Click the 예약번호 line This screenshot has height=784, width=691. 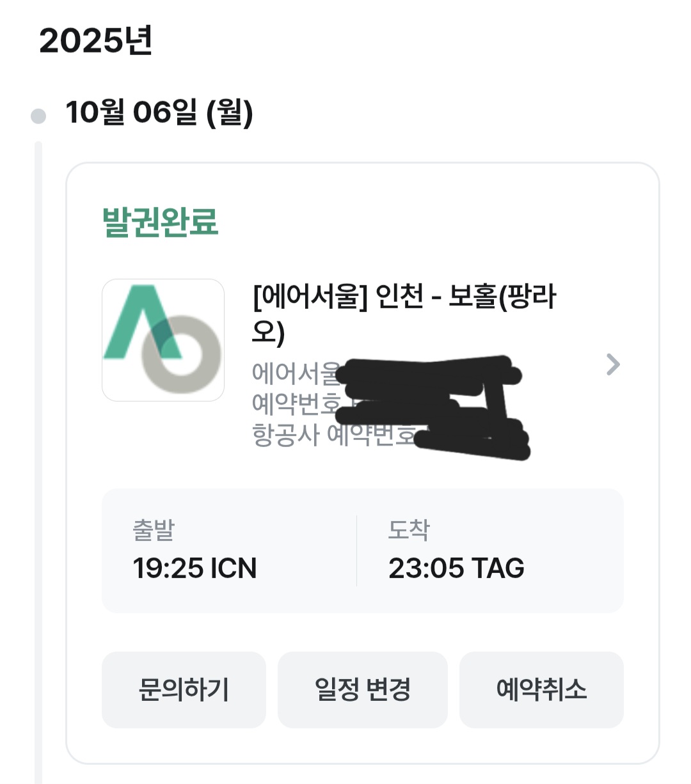point(294,404)
